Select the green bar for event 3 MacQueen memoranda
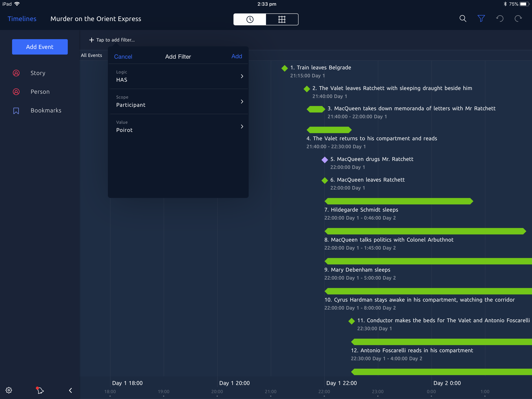 [316, 109]
